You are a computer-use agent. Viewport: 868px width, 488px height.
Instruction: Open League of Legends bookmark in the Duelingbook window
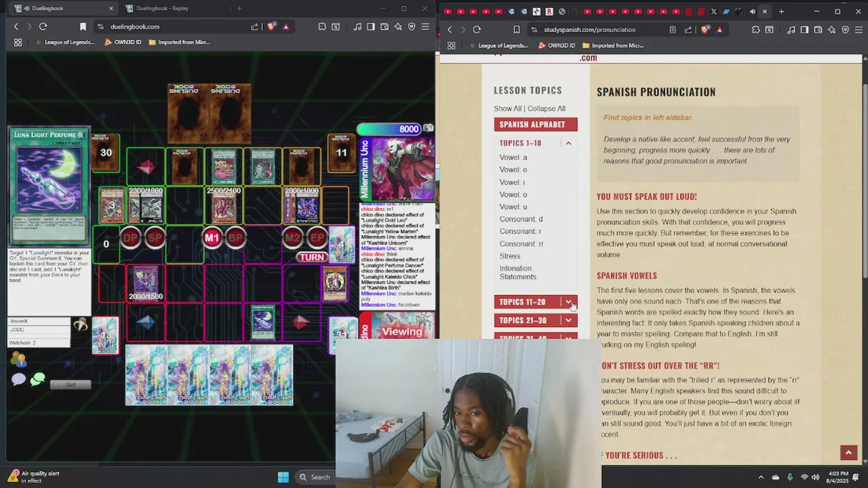pyautogui.click(x=64, y=42)
